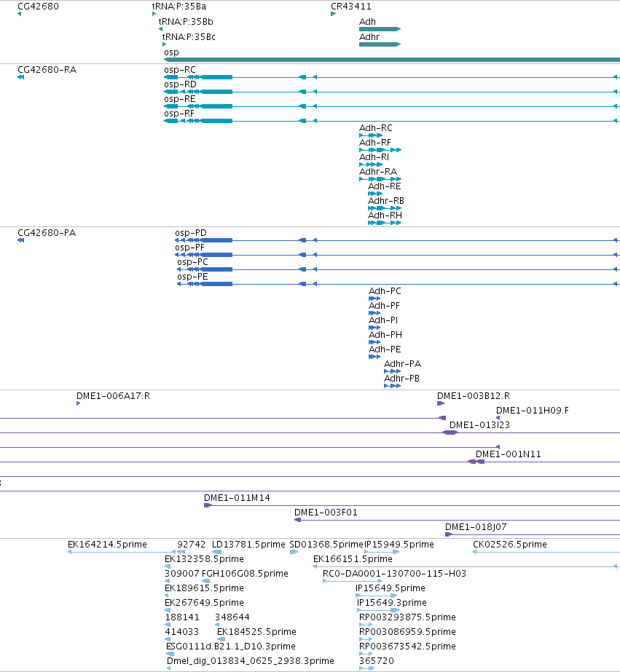Click the CG42680 gene label
Screen dimensions: 620x672
(38, 7)
